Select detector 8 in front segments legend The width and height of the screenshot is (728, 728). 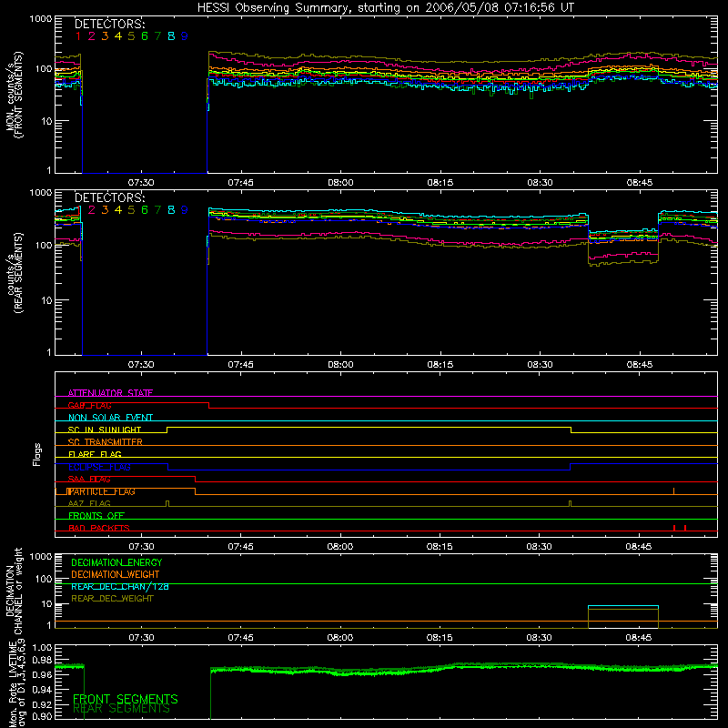171,36
